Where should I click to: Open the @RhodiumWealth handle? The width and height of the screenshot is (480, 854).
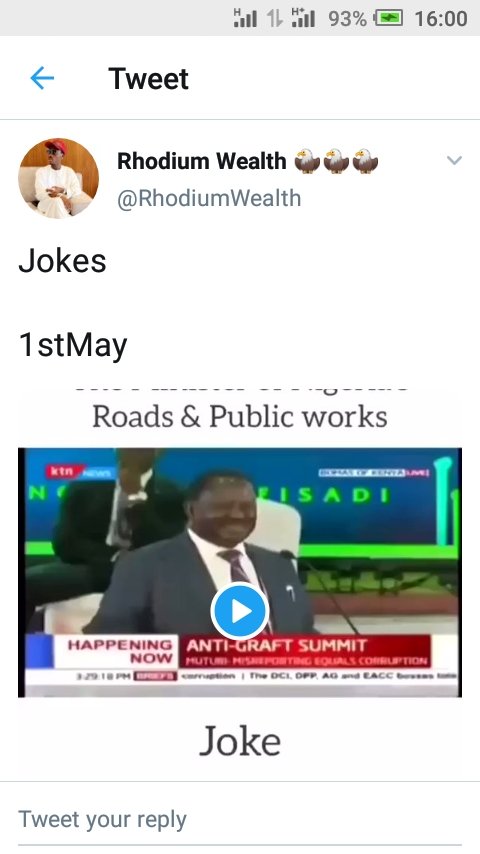click(209, 198)
